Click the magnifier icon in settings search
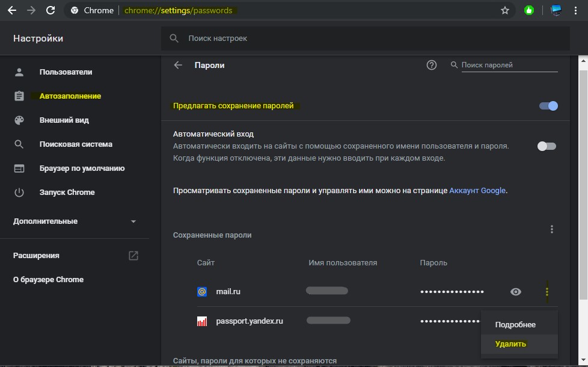 [x=174, y=39]
